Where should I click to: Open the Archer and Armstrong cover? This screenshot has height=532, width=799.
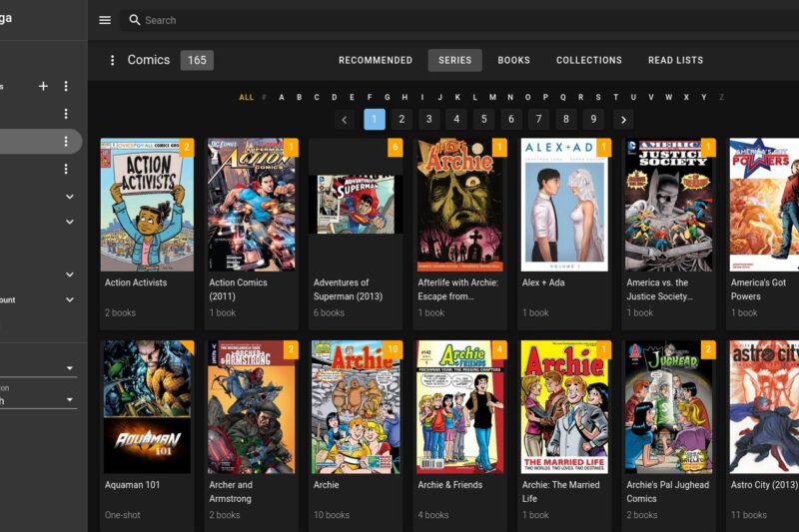(252, 407)
